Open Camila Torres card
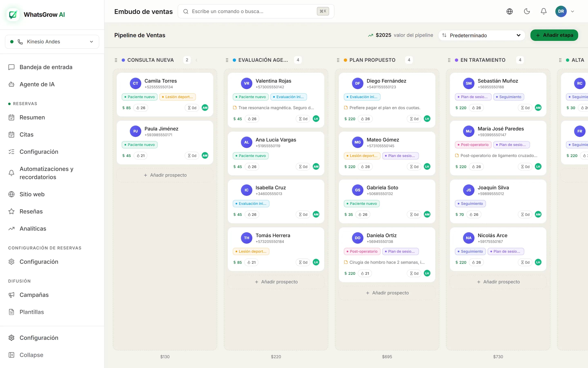Screen dimensions: 588x368 tap(165, 94)
